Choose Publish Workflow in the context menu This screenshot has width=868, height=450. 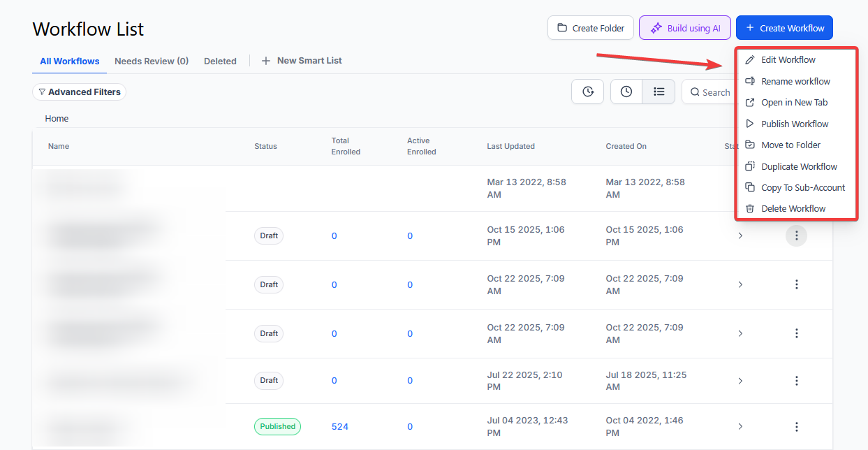click(x=794, y=124)
